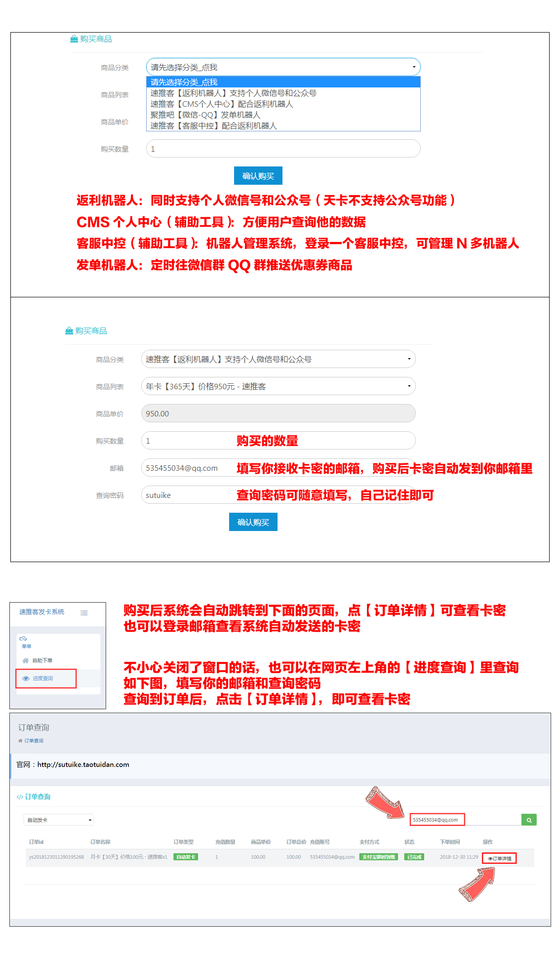
Task: Click the order search box with 535455034@qq.com
Action: (x=465, y=820)
